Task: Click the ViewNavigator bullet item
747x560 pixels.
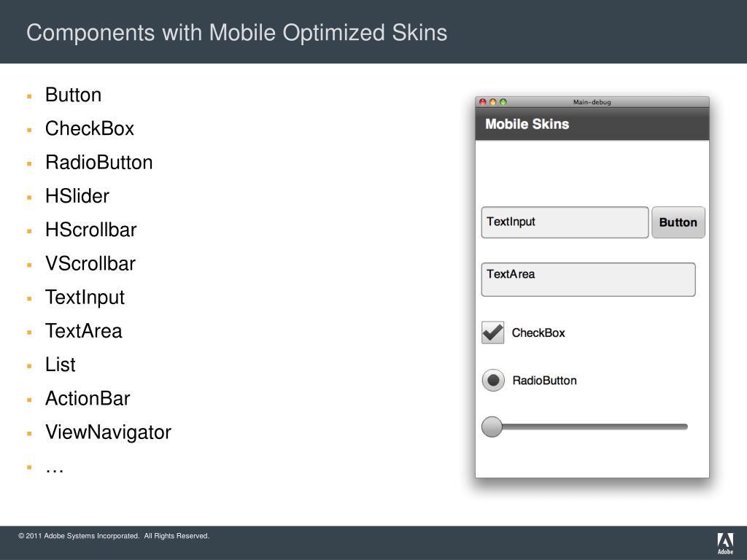Action: point(108,432)
